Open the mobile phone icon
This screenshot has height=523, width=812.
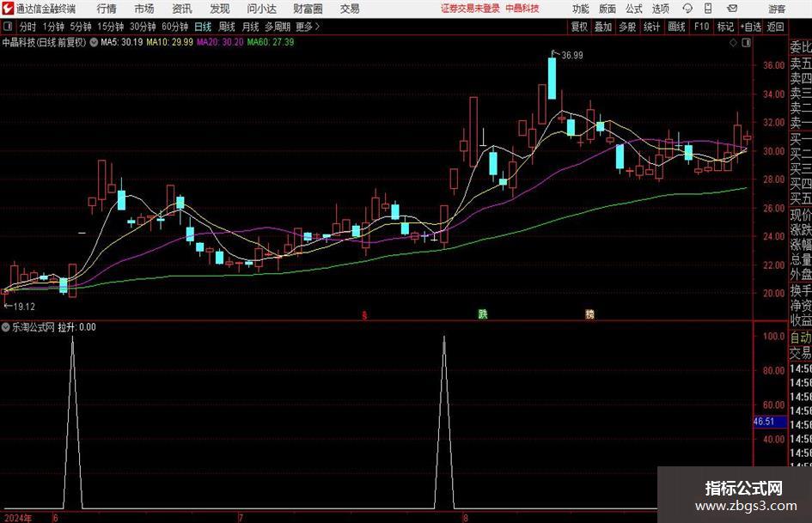coord(708,9)
